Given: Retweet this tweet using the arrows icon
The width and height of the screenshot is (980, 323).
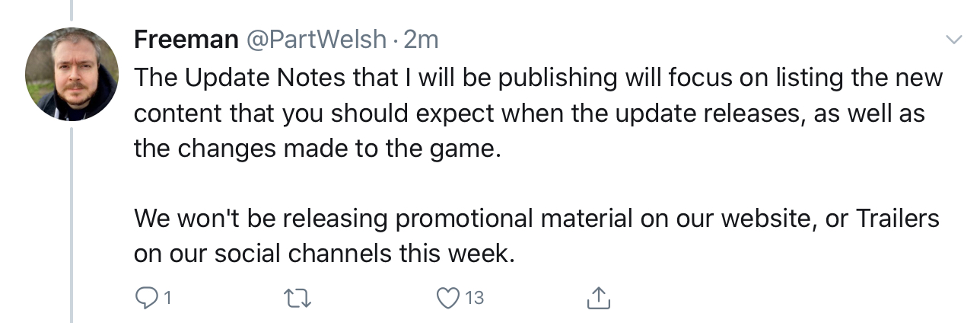Looking at the screenshot, I should pos(294,299).
